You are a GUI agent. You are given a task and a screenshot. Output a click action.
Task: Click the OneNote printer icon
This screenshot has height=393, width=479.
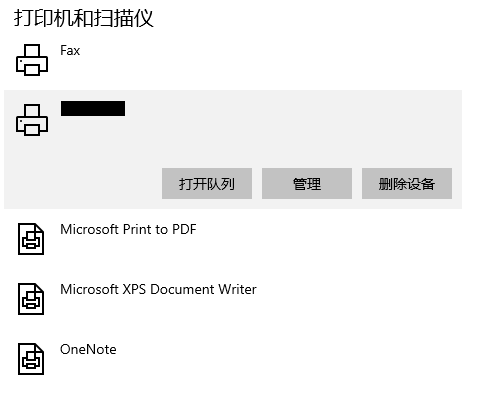coord(31,359)
